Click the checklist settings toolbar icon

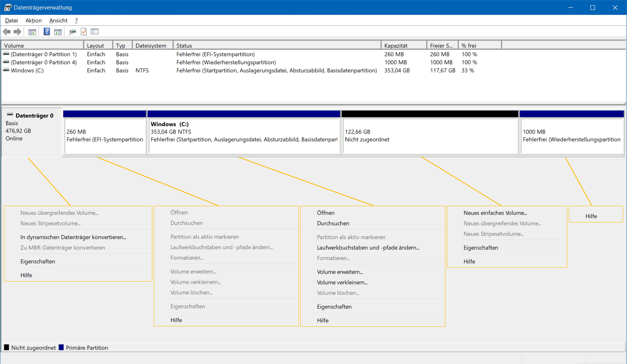[x=95, y=32]
